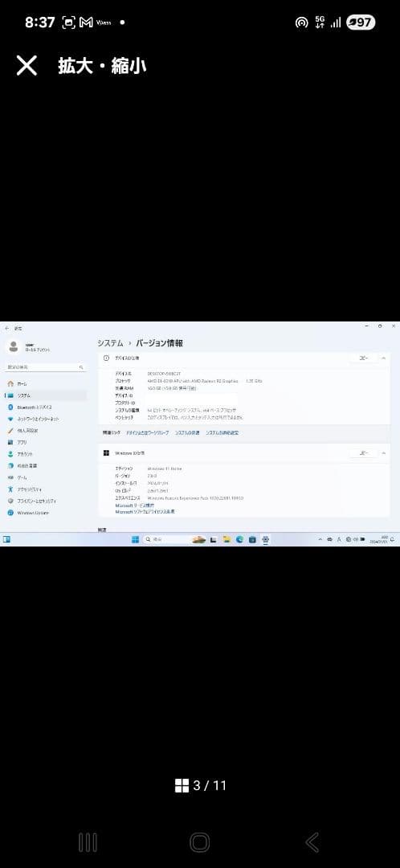Viewport: 400px width, 868px height.
Task: Select システム in the Settings sidebar
Action: (45, 395)
